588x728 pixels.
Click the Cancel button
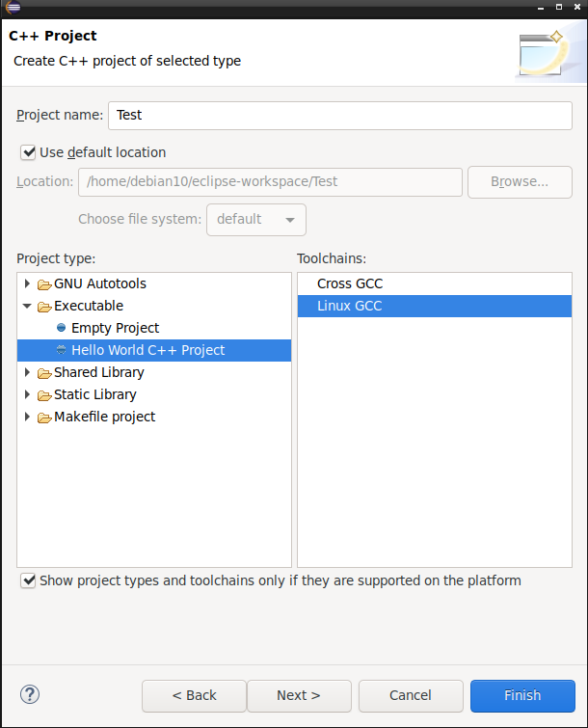pyautogui.click(x=411, y=695)
